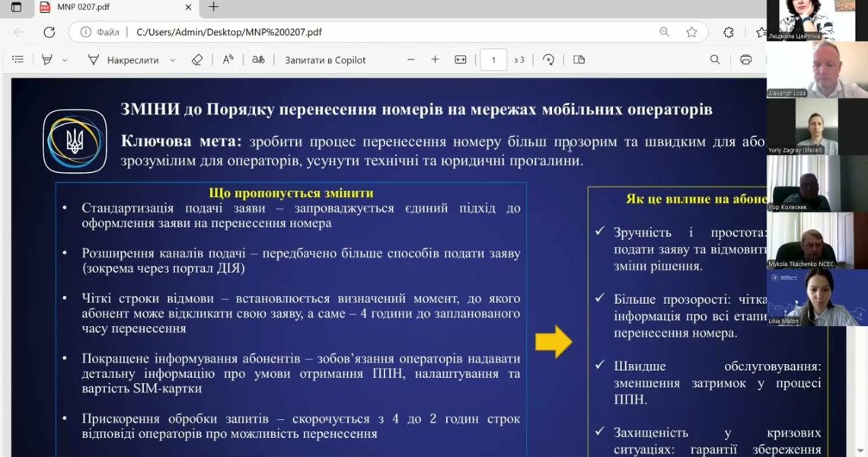Refresh the current page
Image resolution: width=868 pixels, height=457 pixels.
49,32
